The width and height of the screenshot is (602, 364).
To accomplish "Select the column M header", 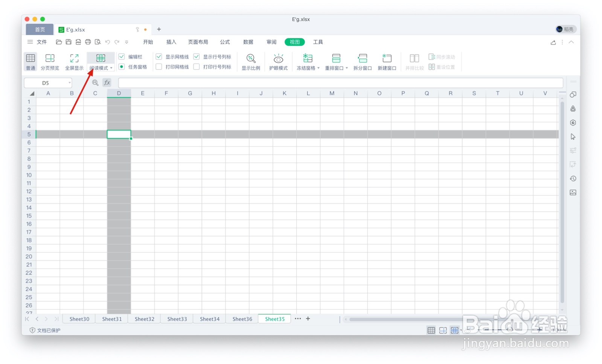I will (x=332, y=93).
